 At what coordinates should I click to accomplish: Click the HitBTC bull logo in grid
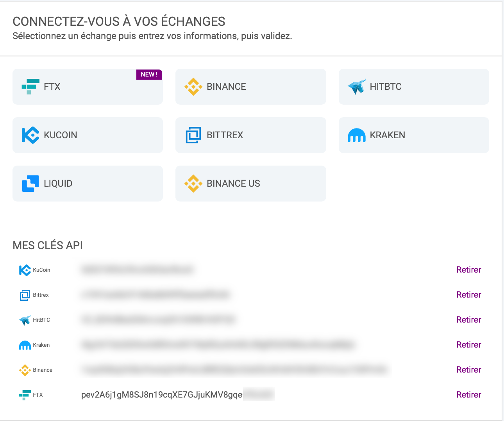[x=357, y=87]
